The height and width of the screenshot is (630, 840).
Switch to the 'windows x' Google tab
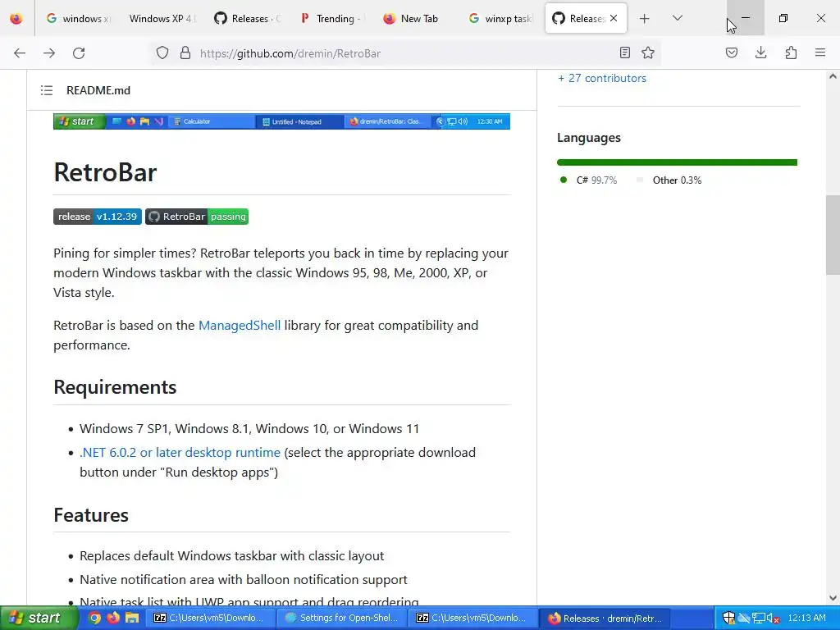click(78, 18)
